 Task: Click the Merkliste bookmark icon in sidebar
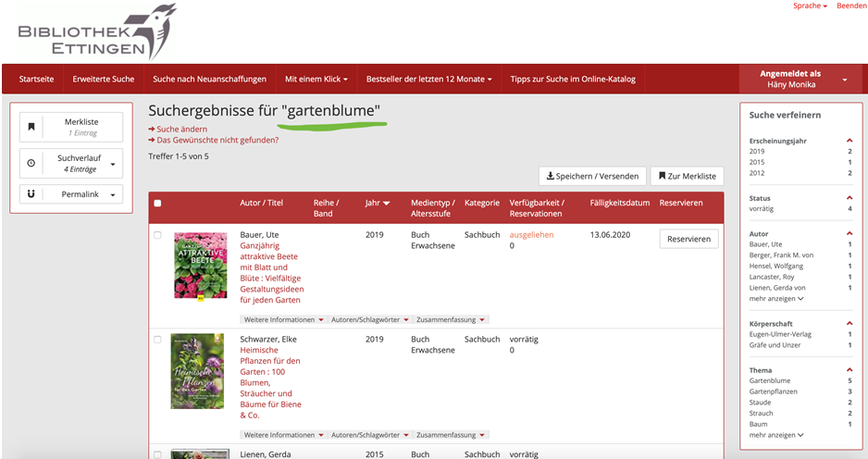click(x=31, y=127)
